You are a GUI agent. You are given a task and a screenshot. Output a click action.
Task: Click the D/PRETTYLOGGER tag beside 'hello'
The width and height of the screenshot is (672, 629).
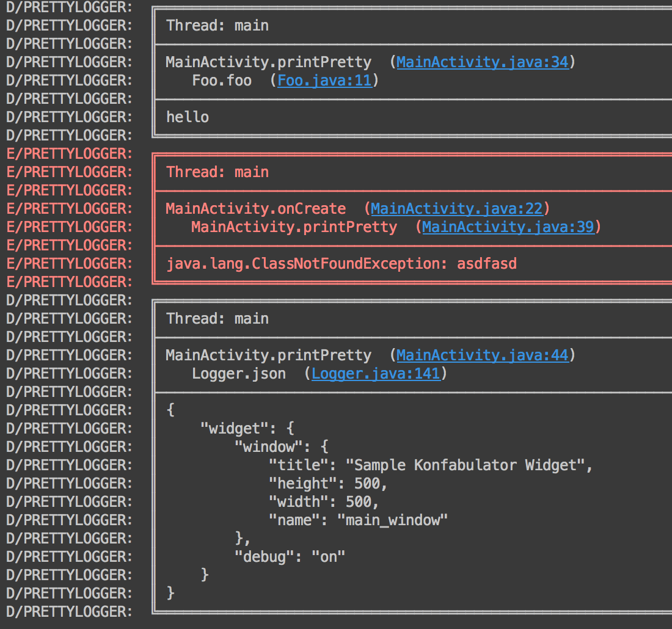(x=70, y=117)
